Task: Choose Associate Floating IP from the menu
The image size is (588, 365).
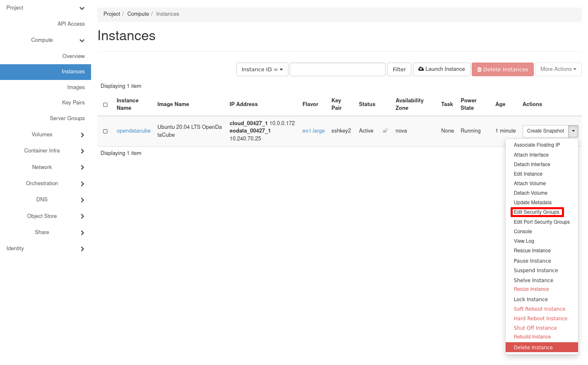Action: 537,145
